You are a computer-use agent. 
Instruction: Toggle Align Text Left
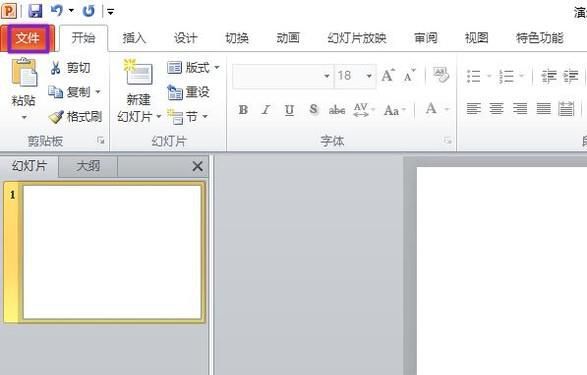(474, 109)
